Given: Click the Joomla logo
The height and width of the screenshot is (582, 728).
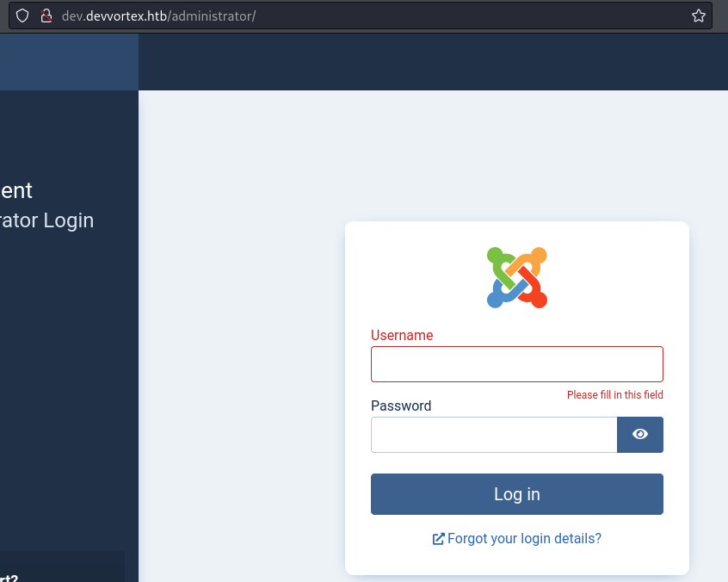Looking at the screenshot, I should tap(517, 277).
